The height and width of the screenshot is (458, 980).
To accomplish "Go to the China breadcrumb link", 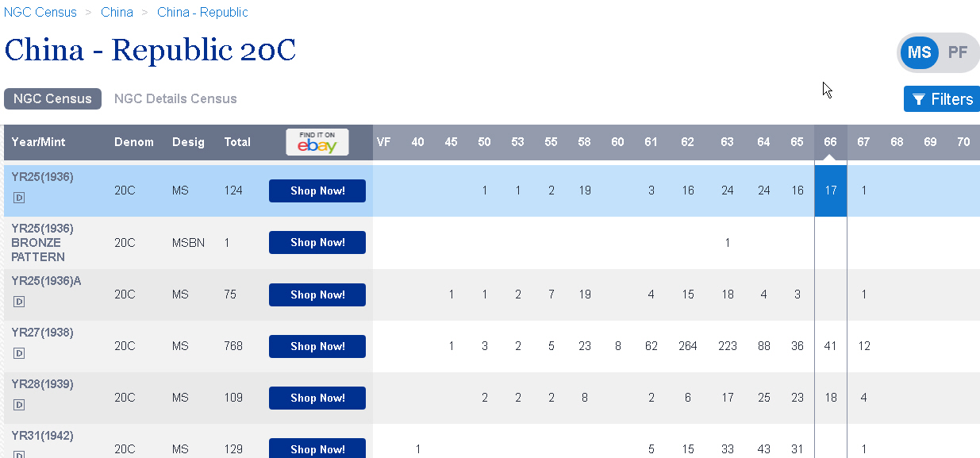I will [x=117, y=12].
